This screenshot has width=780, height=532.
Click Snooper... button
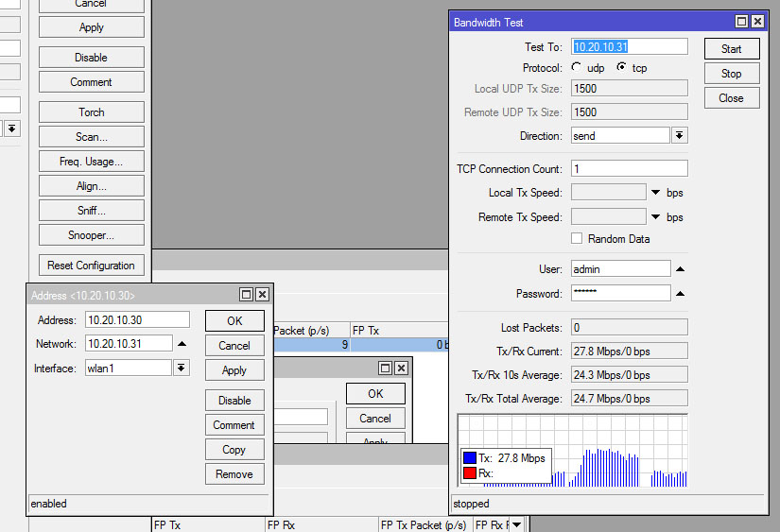tap(92, 235)
